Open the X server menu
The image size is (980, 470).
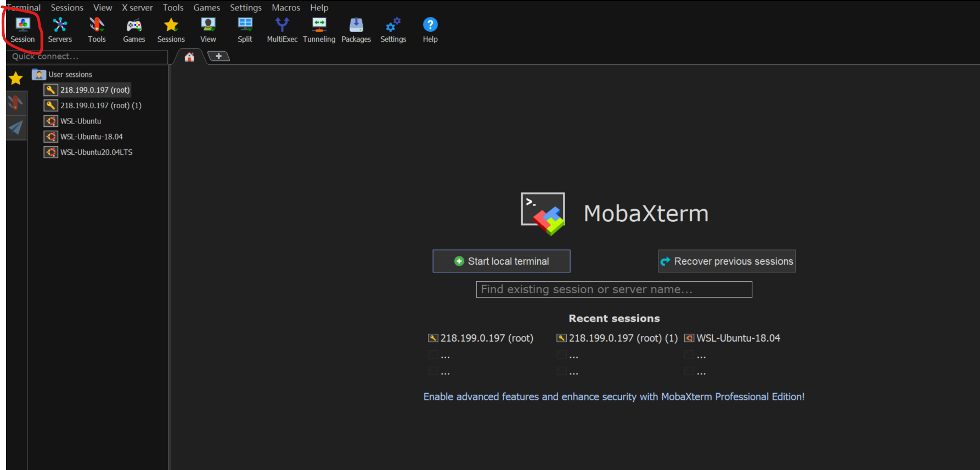tap(137, 8)
